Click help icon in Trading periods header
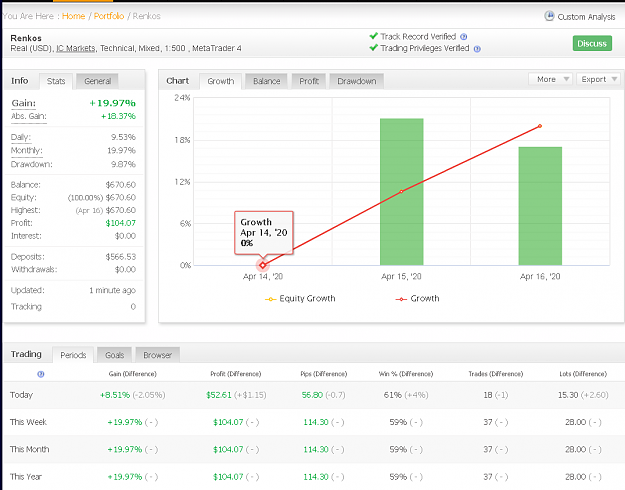 41,374
